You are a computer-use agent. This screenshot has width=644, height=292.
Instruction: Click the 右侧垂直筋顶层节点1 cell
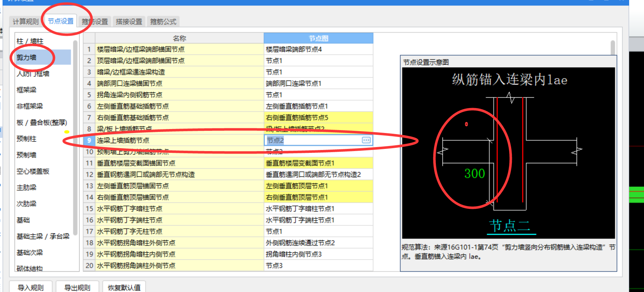pyautogui.click(x=319, y=197)
